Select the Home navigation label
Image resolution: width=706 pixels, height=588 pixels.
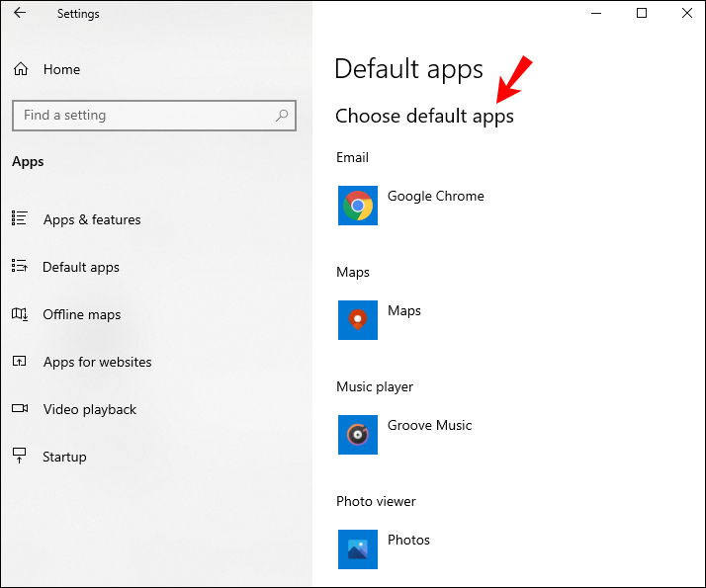61,69
